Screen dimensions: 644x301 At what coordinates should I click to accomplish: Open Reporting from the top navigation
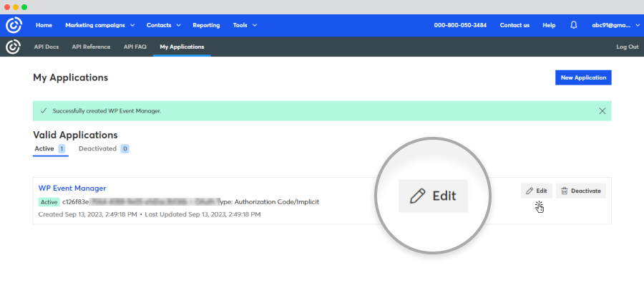click(206, 26)
